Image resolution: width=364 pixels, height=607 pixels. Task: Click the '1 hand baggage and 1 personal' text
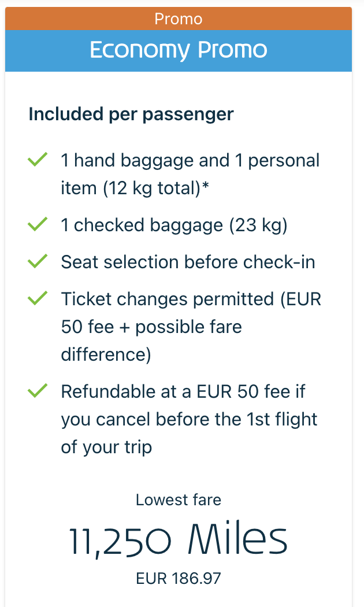[x=190, y=160]
